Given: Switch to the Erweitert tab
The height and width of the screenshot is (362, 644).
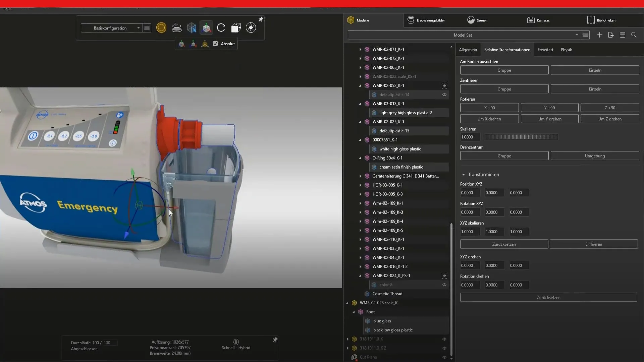Looking at the screenshot, I should point(545,50).
